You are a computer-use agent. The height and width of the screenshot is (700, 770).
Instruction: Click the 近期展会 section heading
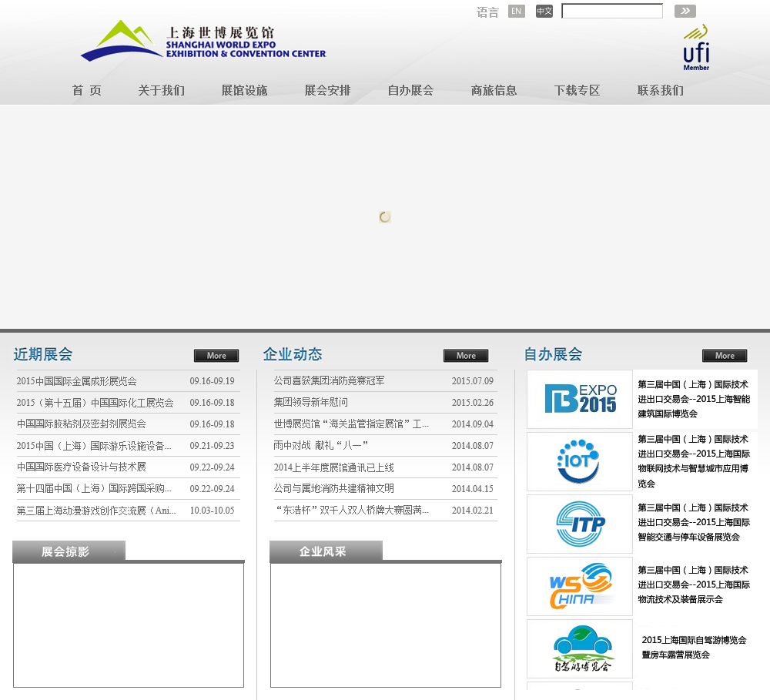click(x=43, y=354)
